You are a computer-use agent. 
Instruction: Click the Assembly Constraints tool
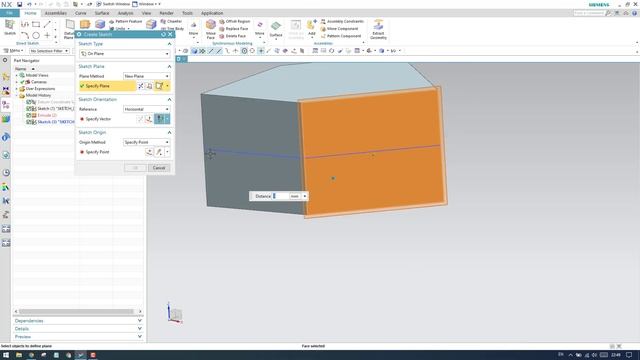point(342,21)
